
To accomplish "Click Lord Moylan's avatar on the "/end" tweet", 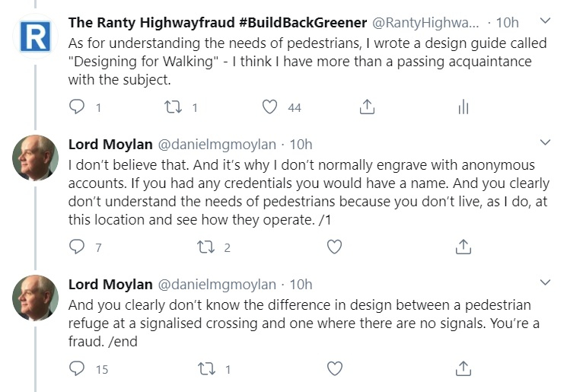I will [x=35, y=298].
